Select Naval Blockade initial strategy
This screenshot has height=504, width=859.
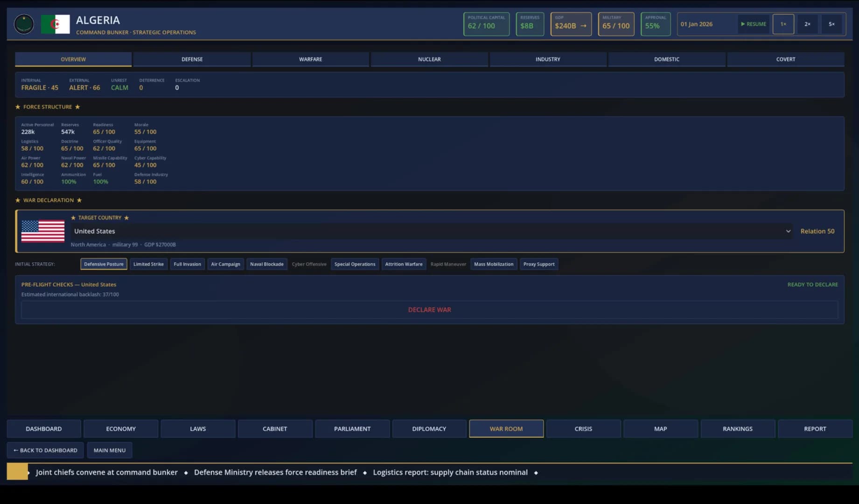pos(266,264)
